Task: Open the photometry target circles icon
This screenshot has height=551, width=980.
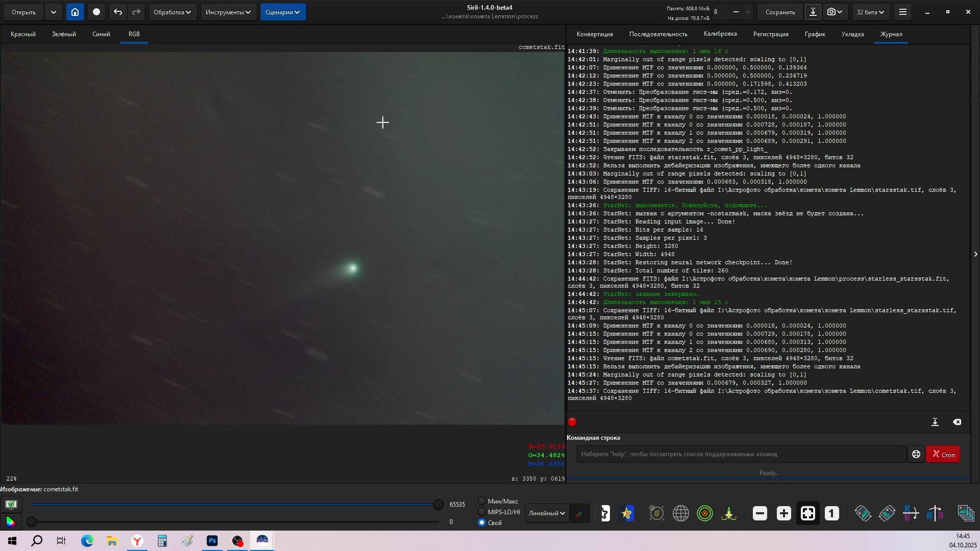Action: point(704,513)
